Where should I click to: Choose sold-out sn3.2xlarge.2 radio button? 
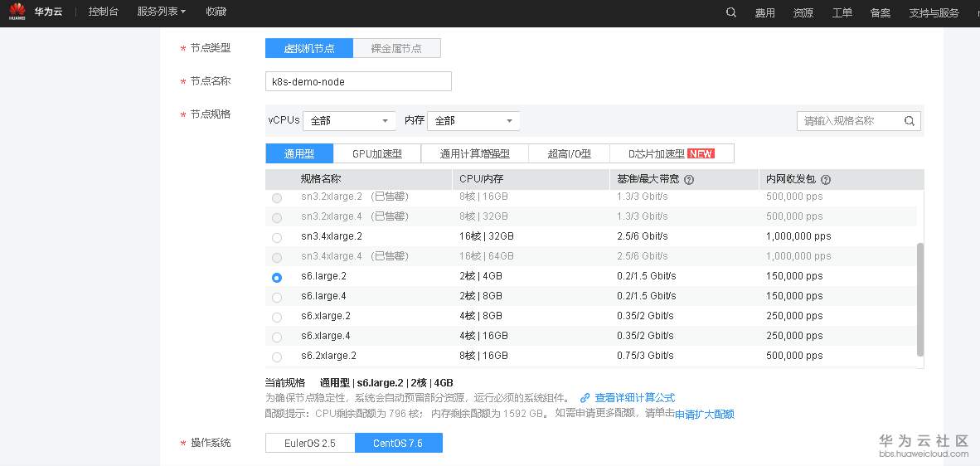point(277,197)
